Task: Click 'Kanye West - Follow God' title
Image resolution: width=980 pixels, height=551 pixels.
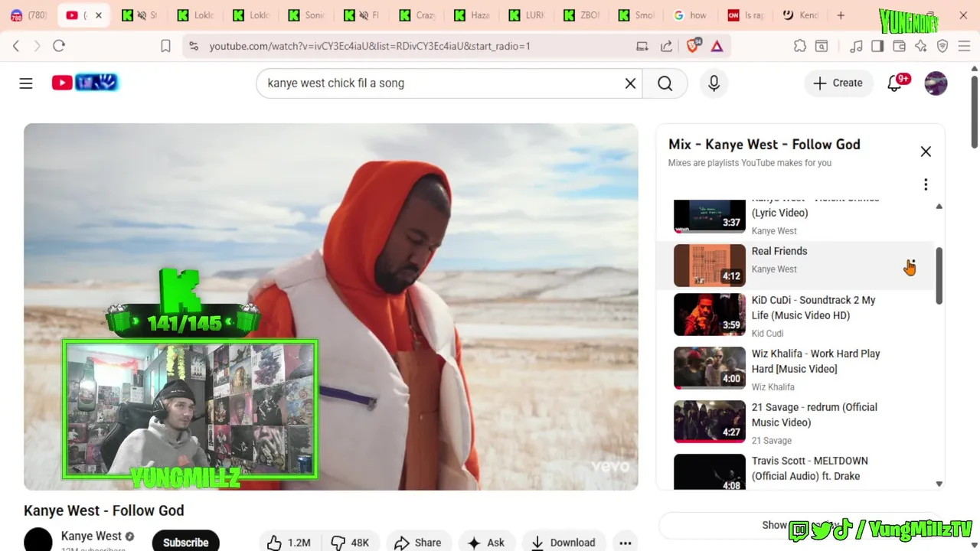Action: pyautogui.click(x=104, y=510)
